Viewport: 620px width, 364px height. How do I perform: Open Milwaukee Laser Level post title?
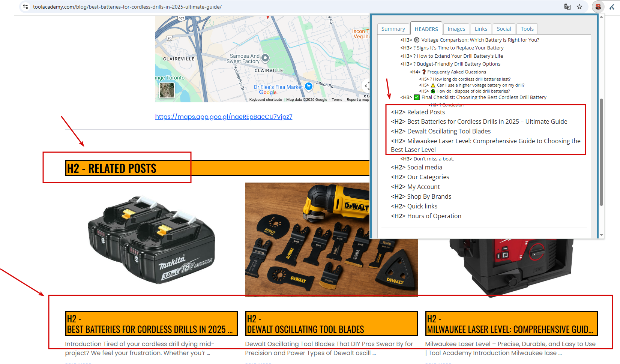point(511,324)
